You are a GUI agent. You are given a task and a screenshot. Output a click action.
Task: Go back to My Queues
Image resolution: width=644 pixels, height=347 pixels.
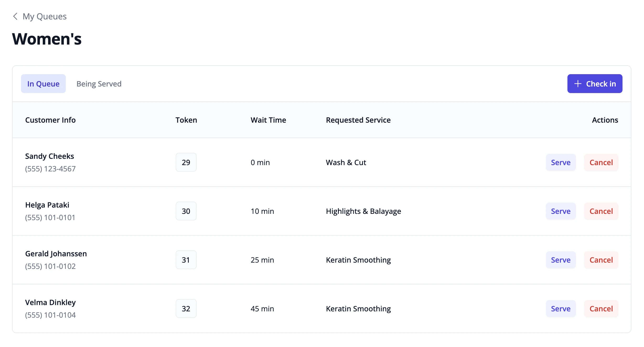click(44, 17)
